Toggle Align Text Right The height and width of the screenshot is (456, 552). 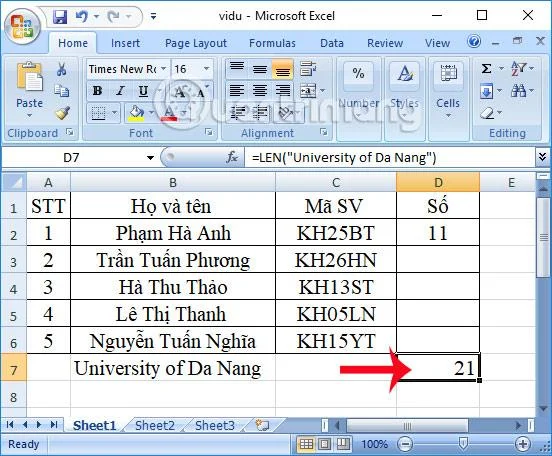(283, 91)
